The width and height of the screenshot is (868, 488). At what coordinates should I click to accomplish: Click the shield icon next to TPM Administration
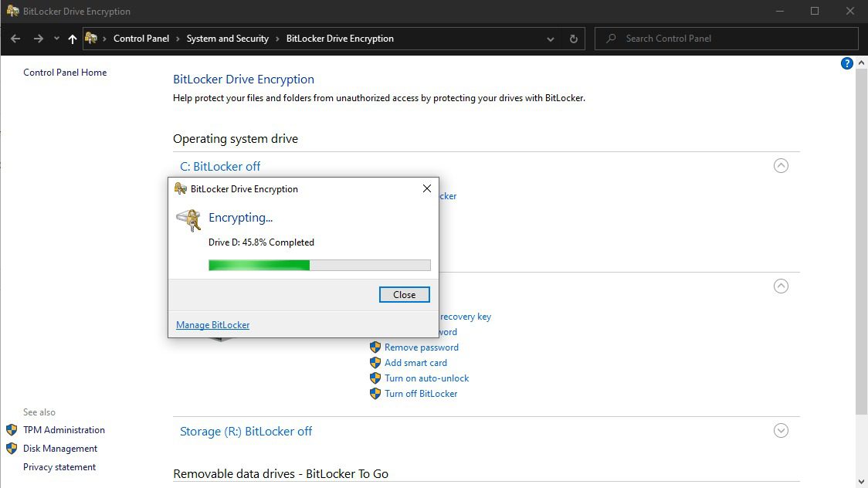tap(12, 430)
